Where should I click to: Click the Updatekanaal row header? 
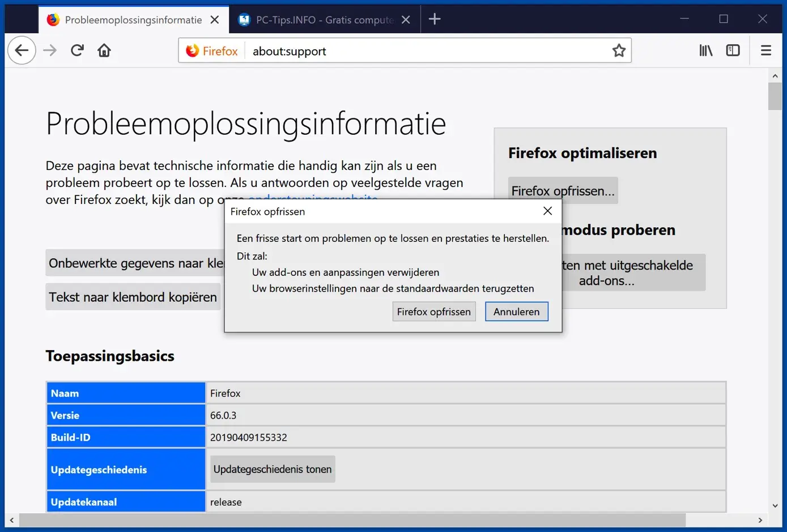click(x=126, y=501)
